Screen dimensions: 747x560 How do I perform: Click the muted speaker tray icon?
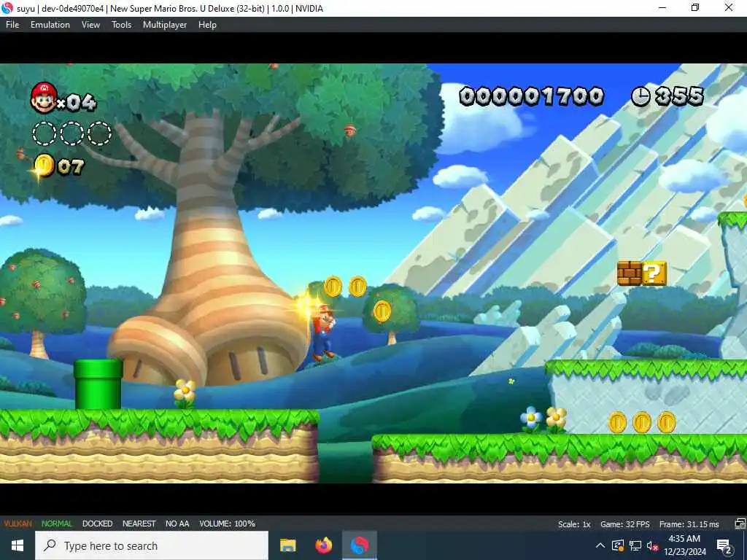[x=652, y=545]
